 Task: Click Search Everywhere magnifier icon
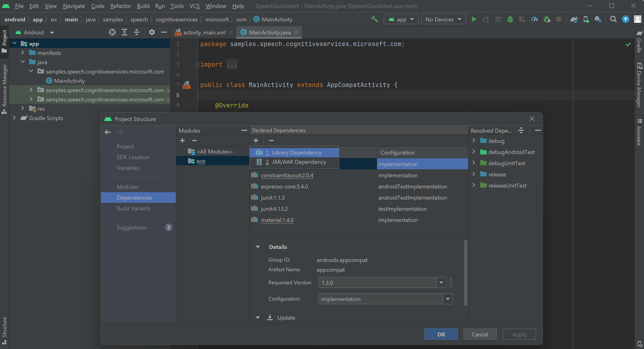(x=613, y=19)
